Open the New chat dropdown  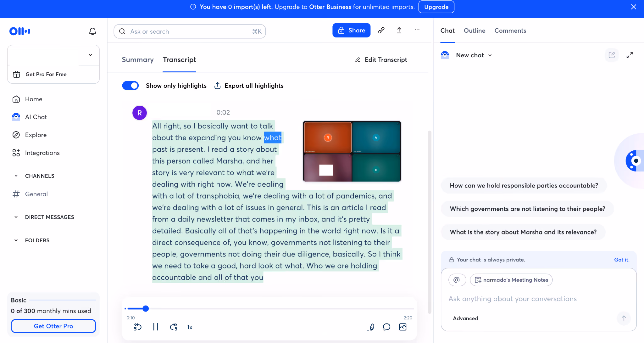point(474,55)
